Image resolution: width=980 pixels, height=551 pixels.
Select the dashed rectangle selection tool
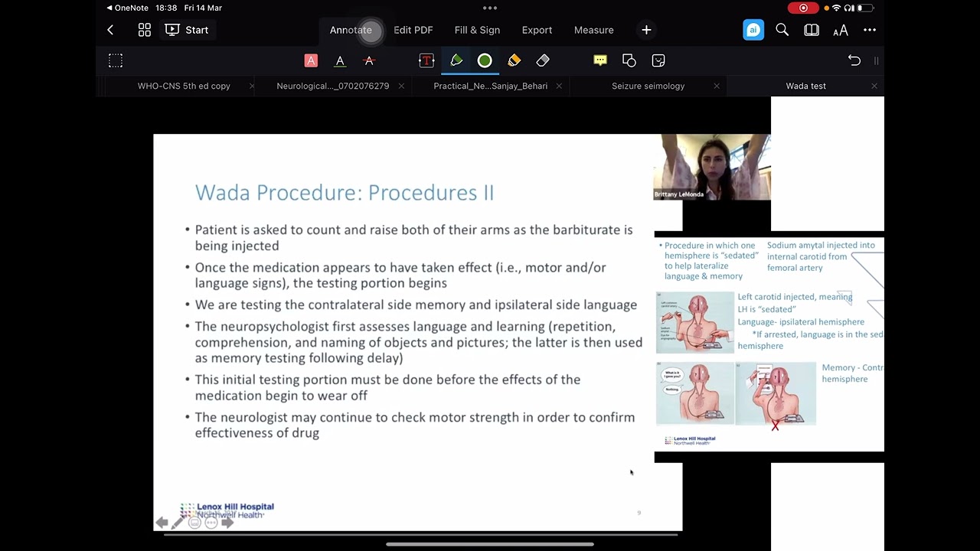[x=116, y=60]
